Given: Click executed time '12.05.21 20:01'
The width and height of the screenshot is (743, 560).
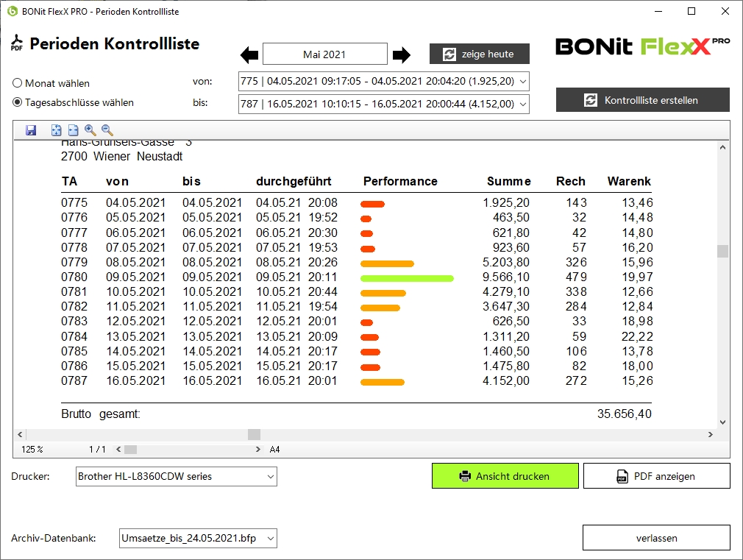Looking at the screenshot, I should [296, 321].
